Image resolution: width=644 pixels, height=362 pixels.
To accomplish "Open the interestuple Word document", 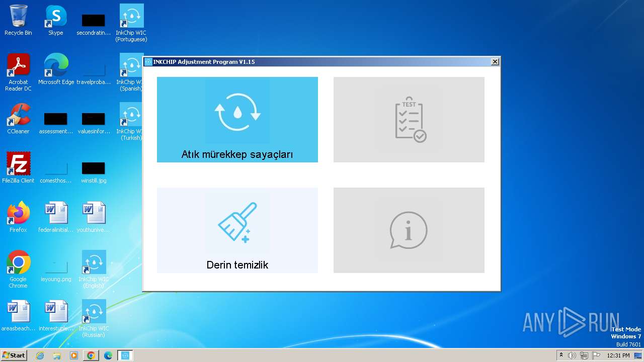I will click(x=56, y=316).
